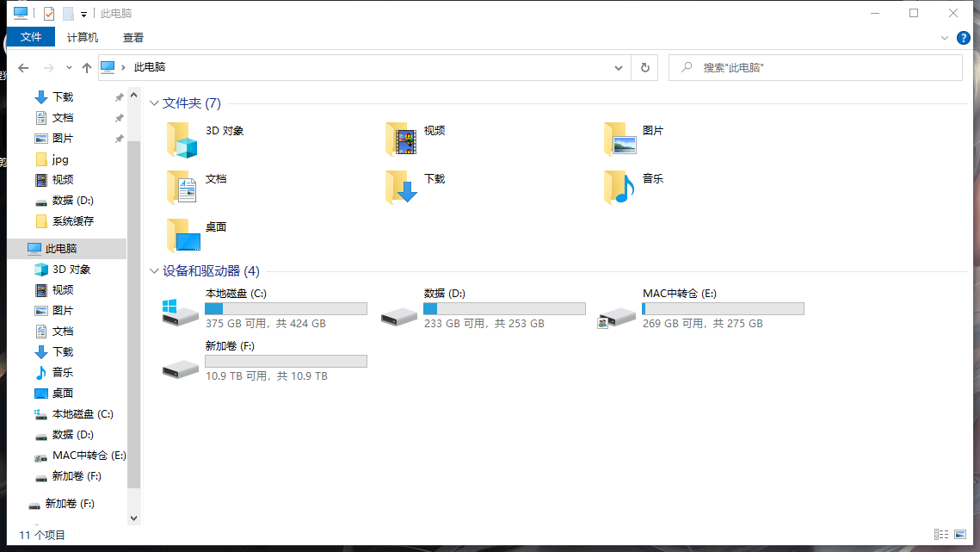The width and height of the screenshot is (980, 552).
Task: Click the magnifier search icon
Action: pyautogui.click(x=687, y=67)
